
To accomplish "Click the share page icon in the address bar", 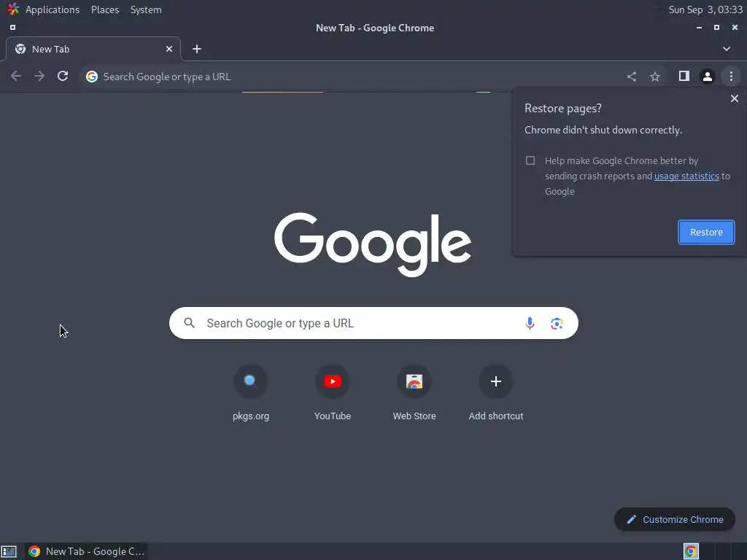I will click(x=631, y=76).
